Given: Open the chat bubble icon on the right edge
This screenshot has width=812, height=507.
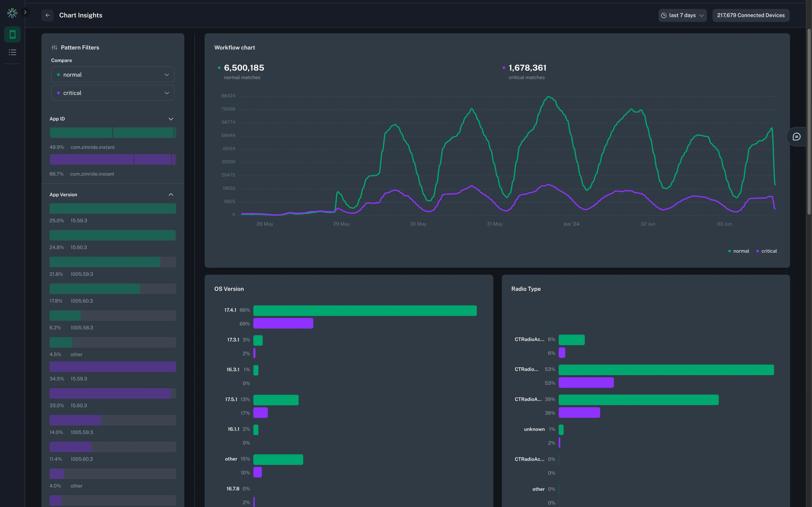Looking at the screenshot, I should tap(797, 136).
